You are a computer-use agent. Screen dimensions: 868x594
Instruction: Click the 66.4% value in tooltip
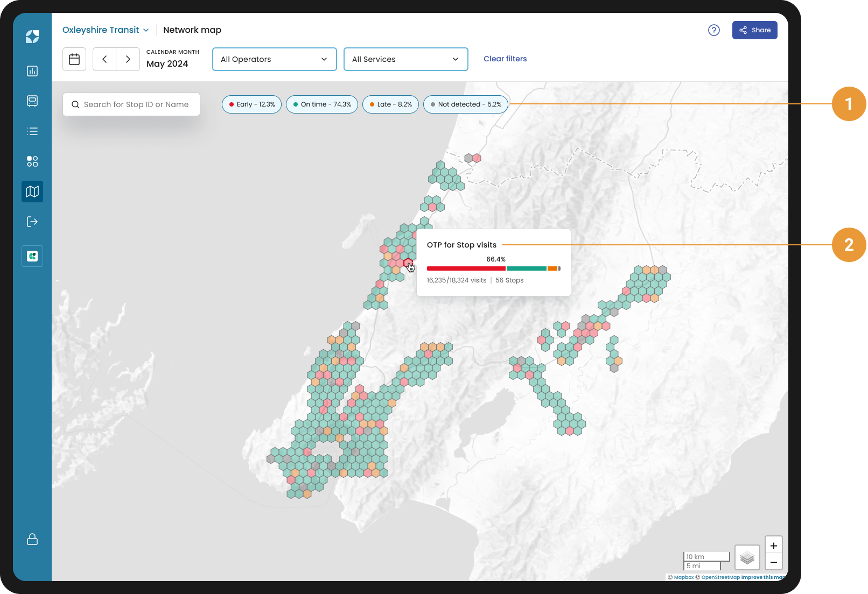coord(496,259)
